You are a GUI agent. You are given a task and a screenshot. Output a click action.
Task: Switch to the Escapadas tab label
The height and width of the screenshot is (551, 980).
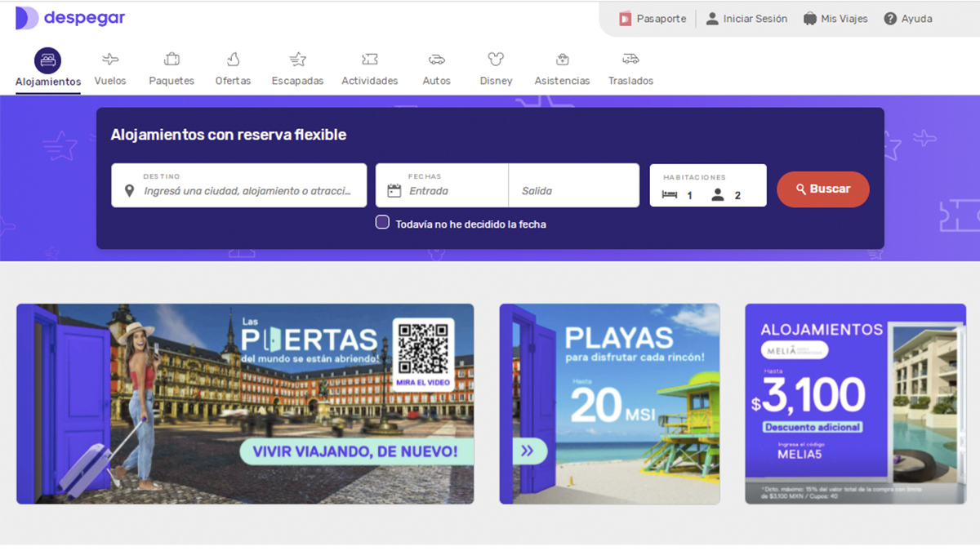pyautogui.click(x=297, y=81)
